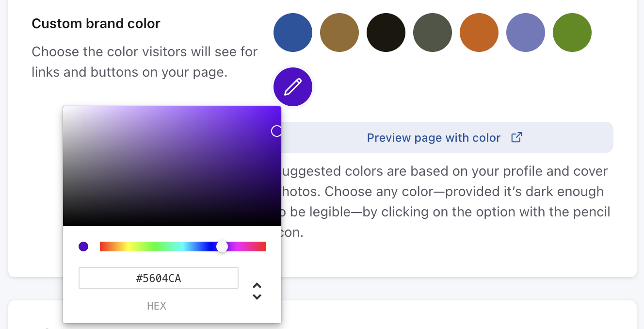Open Preview page with color
The width and height of the screenshot is (644, 329).
[x=434, y=138]
